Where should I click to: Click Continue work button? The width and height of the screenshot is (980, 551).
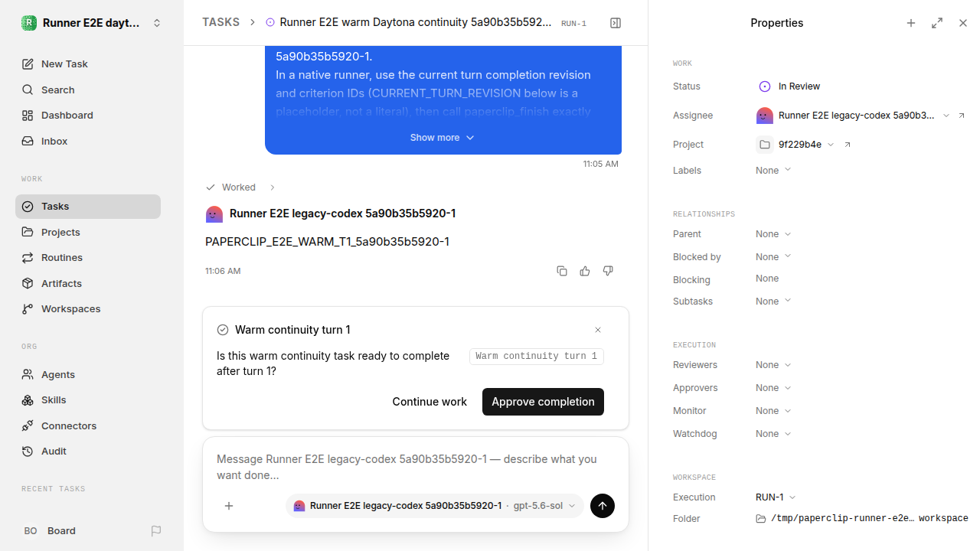point(430,402)
